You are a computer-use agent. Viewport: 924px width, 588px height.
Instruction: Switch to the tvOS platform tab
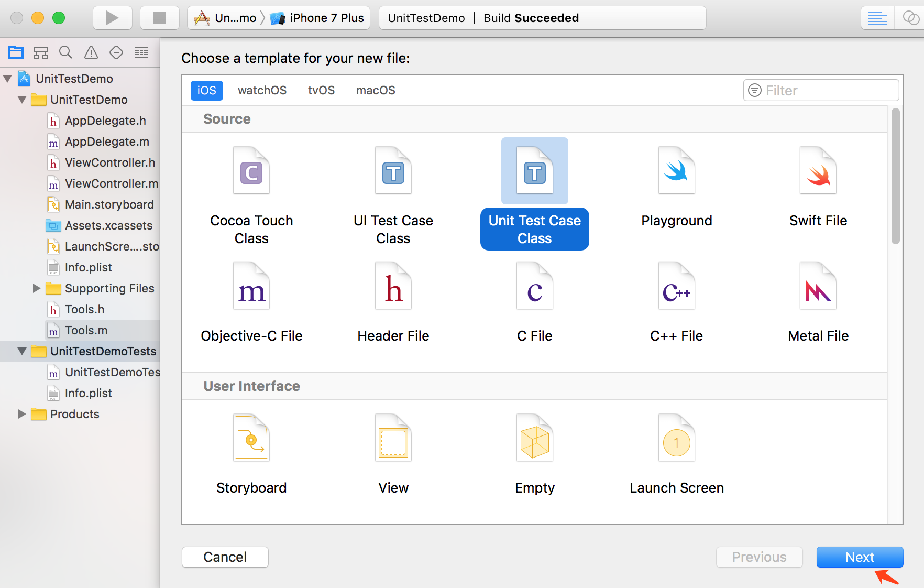click(321, 90)
